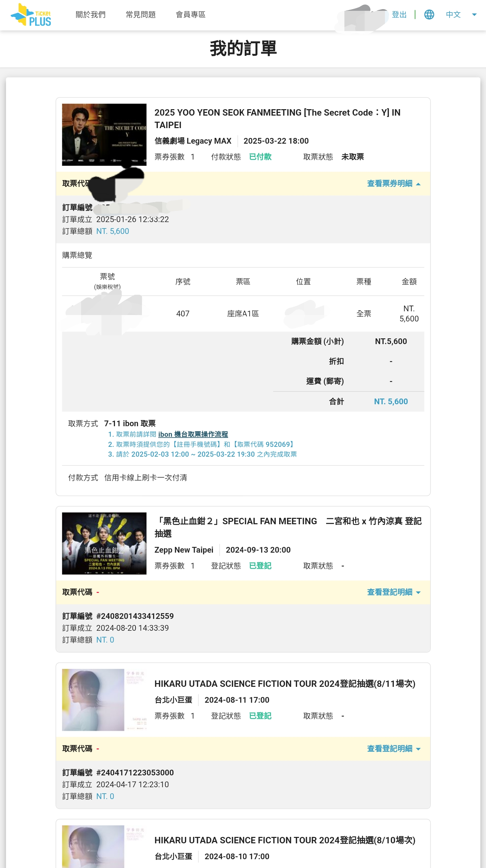The width and height of the screenshot is (486, 868).
Task: Open the 黑色止血鉗2 event poster thumbnail
Action: point(104,544)
